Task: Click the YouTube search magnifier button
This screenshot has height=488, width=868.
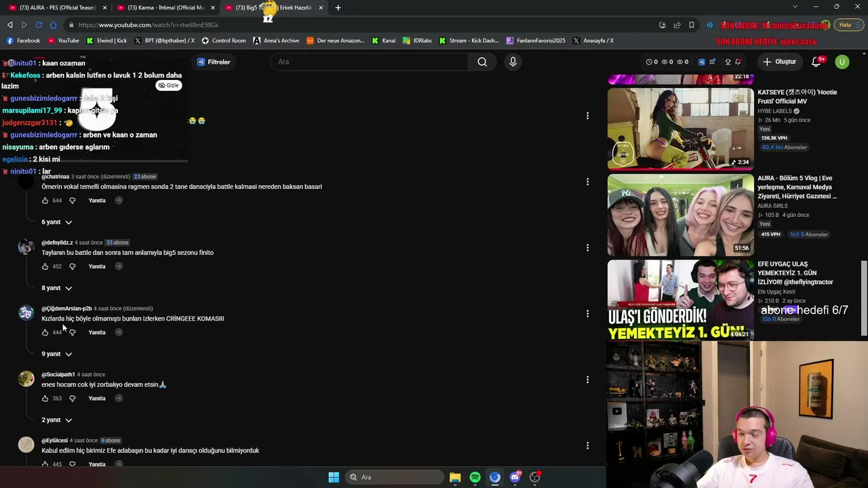Action: point(482,62)
